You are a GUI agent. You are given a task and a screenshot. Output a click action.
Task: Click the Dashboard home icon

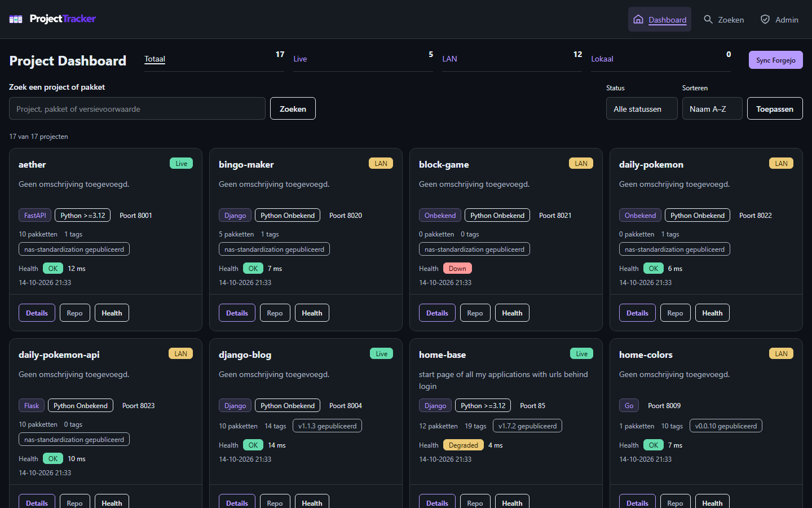pyautogui.click(x=638, y=19)
